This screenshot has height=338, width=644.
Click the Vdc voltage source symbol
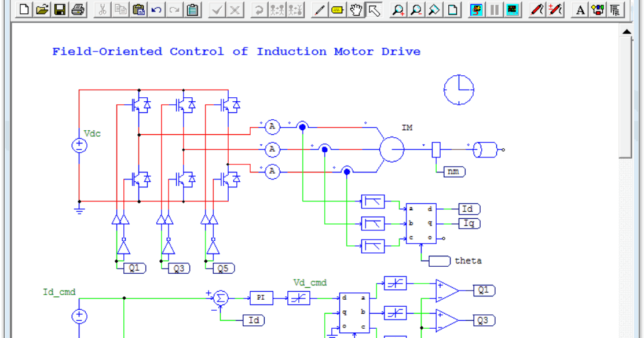pos(78,145)
